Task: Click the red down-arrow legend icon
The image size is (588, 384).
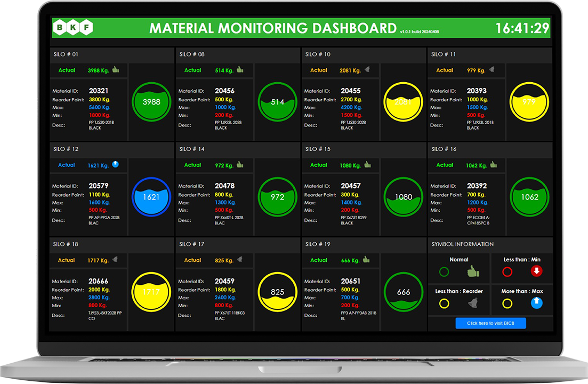Action: (x=536, y=271)
